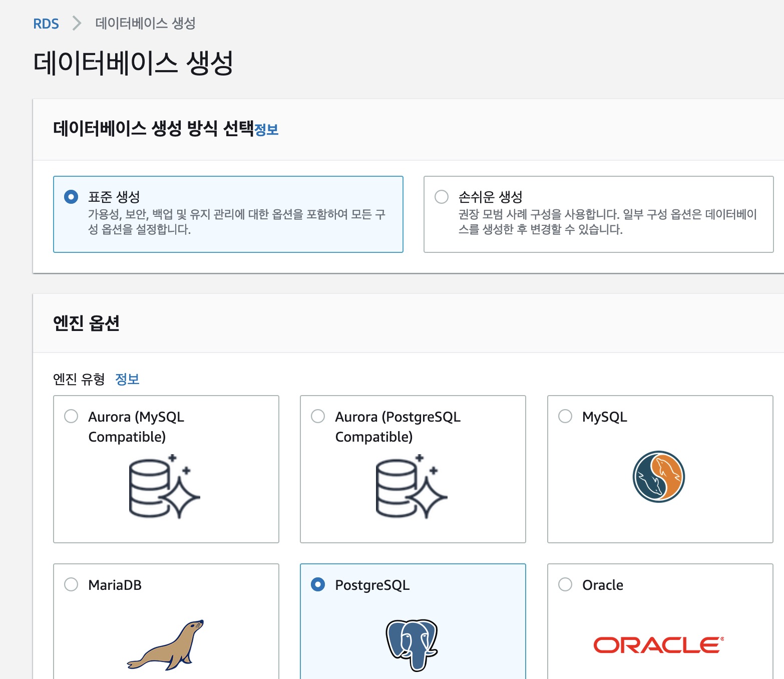
Task: Click the MySQL dolphin logo
Action: 659,477
